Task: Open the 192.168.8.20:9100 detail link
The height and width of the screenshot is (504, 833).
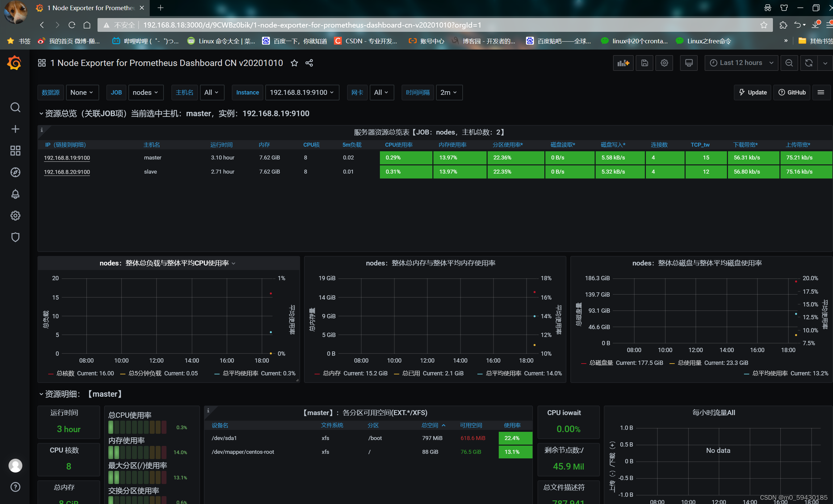Action: 67,172
